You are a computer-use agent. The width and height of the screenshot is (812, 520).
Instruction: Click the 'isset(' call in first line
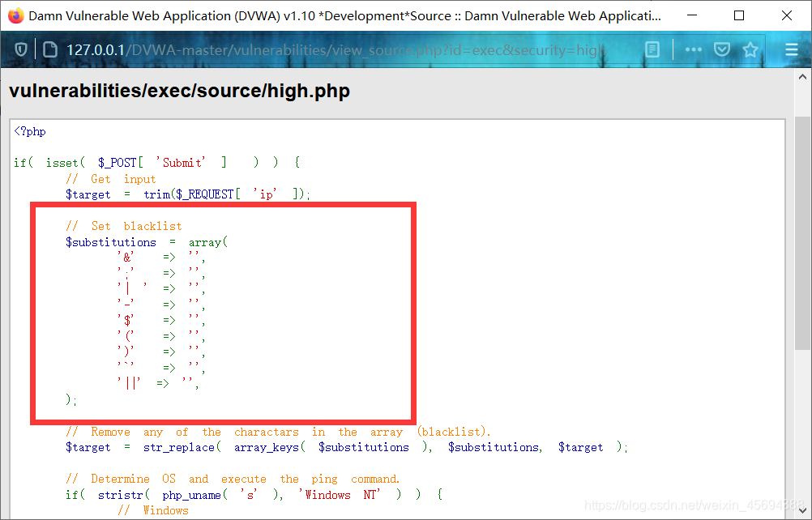(x=66, y=163)
